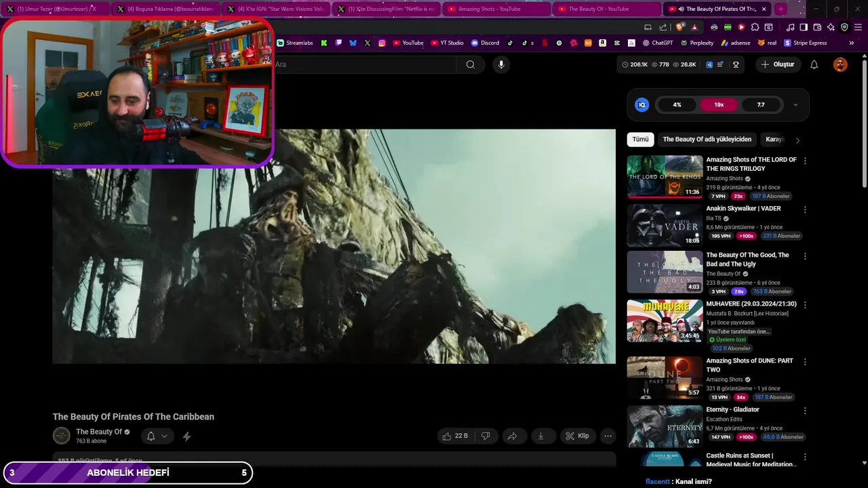Show more filter chips with right arrow

tap(797, 140)
